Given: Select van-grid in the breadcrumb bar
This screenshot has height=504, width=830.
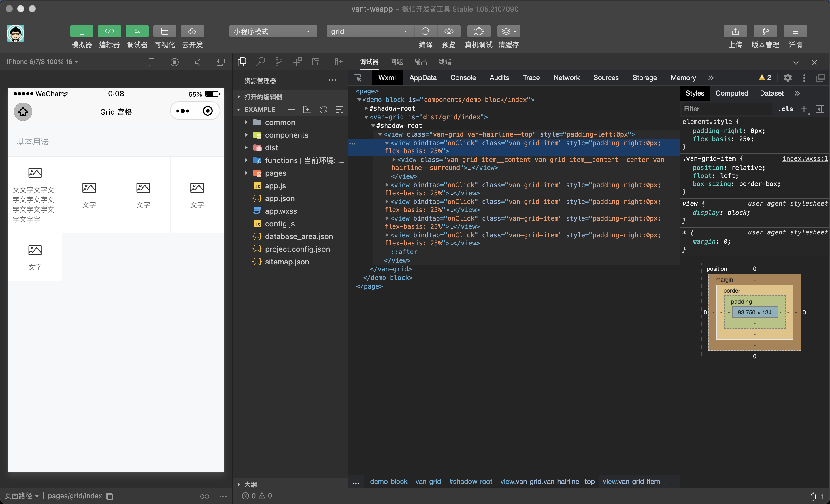Looking at the screenshot, I should click(428, 482).
